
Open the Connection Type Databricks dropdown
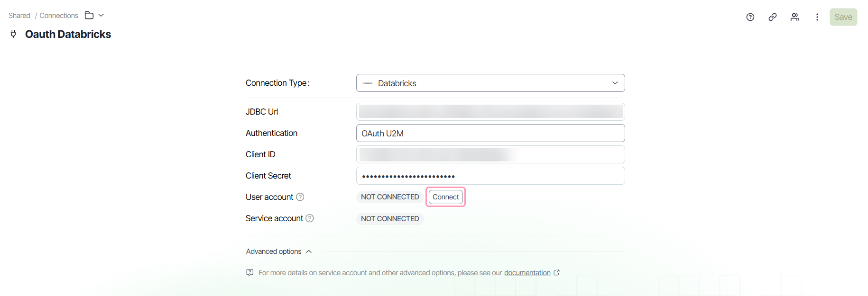click(x=490, y=83)
